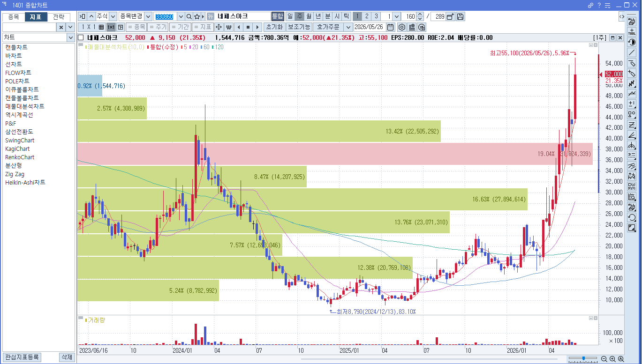Click the Z-shaped zigzag line tool

click(632, 125)
